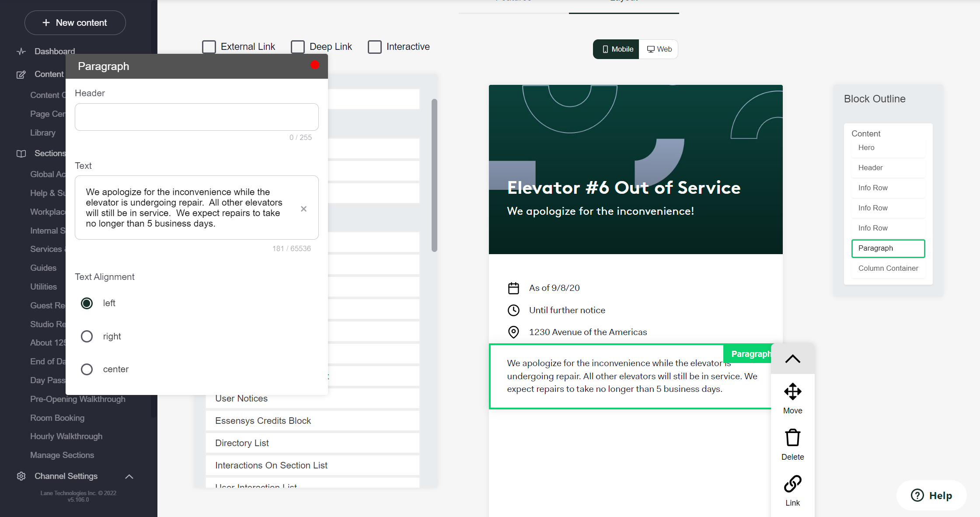Click the Content edit icon
980x517 pixels.
pos(21,74)
